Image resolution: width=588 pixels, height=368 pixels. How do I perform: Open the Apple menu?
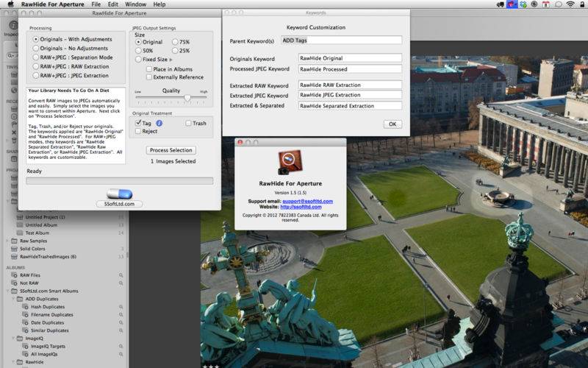point(10,4)
